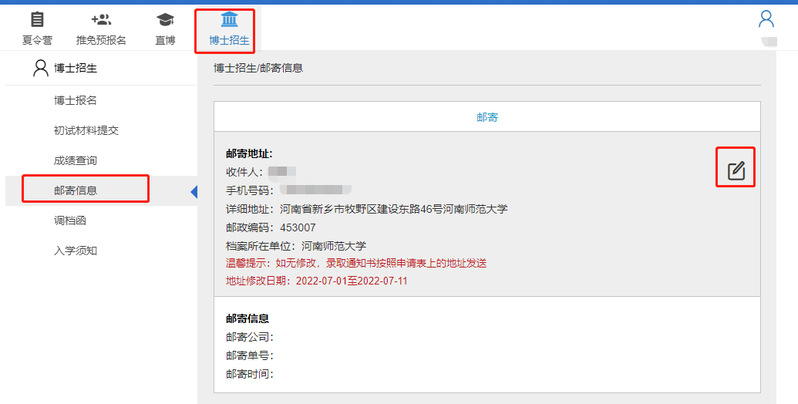Collapse sidebar using the blue triangle arrow
The width and height of the screenshot is (798, 404).
193,190
